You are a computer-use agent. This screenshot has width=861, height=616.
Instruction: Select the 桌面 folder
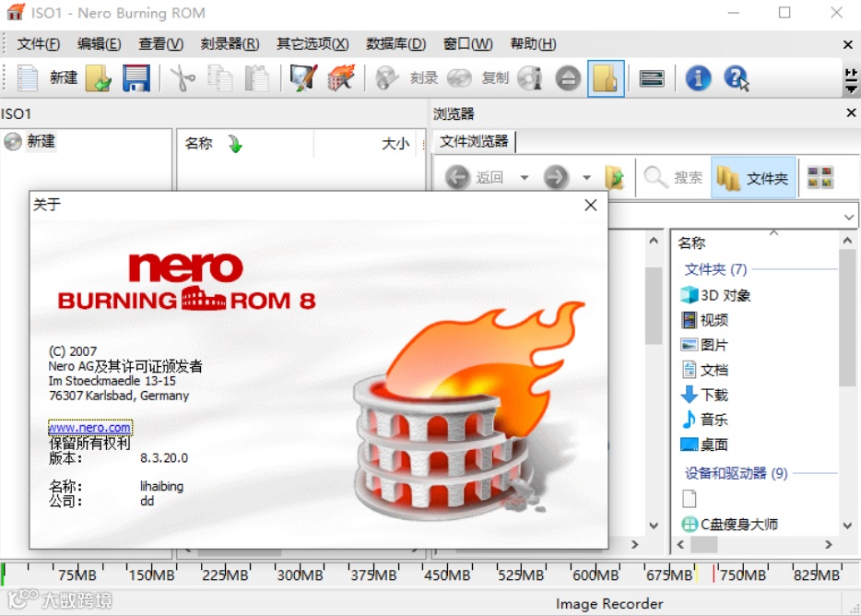(704, 444)
